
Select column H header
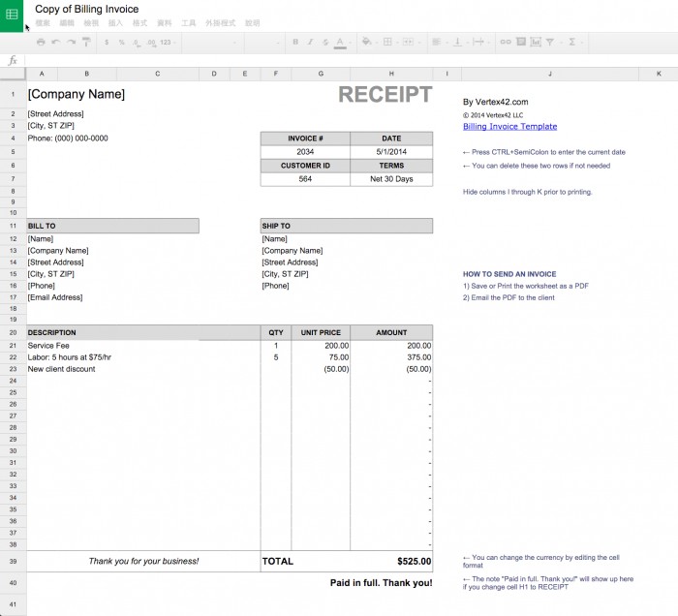391,74
